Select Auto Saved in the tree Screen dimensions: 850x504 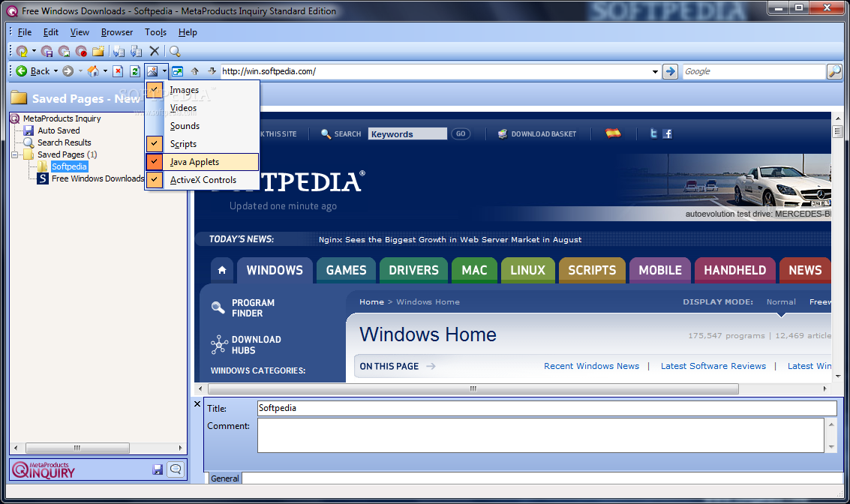tap(59, 130)
